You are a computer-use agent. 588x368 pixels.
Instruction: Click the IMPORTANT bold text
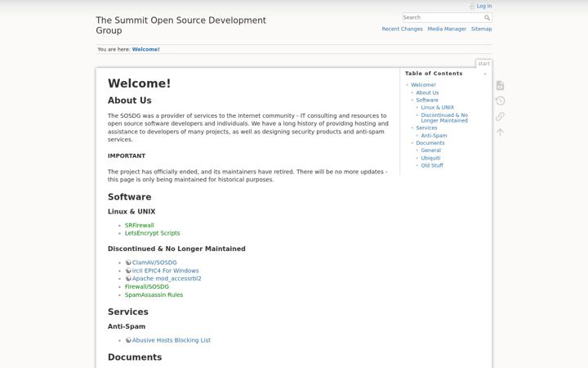pos(127,155)
